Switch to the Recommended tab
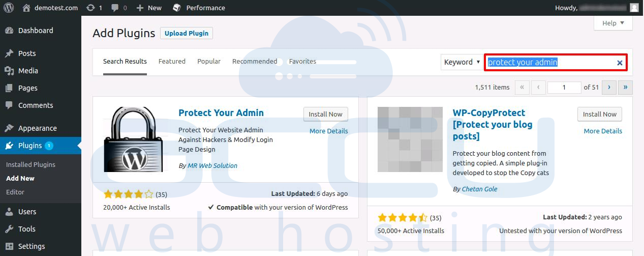The width and height of the screenshot is (644, 256). point(255,61)
